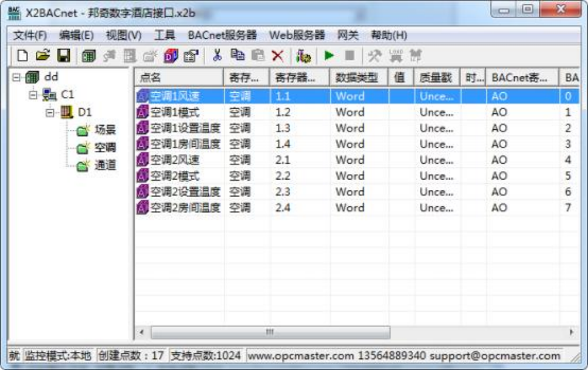Click the Cut scissors icon
588x370 pixels.
(217, 56)
